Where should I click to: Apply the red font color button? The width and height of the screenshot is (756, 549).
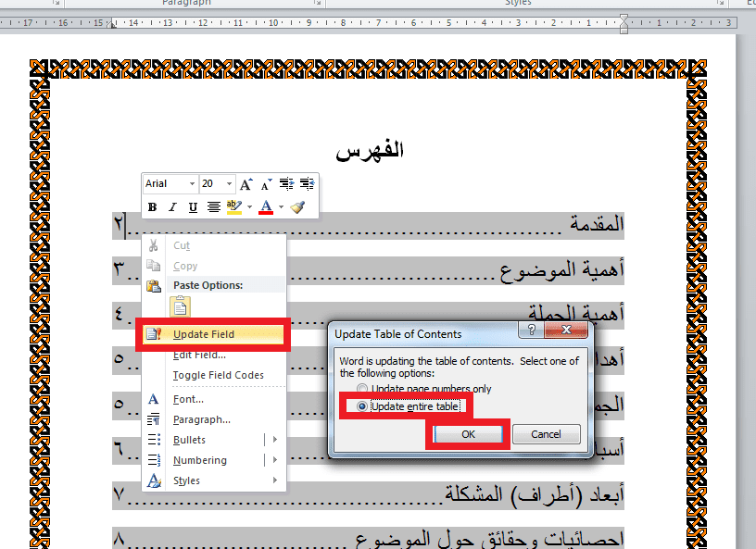(x=266, y=207)
